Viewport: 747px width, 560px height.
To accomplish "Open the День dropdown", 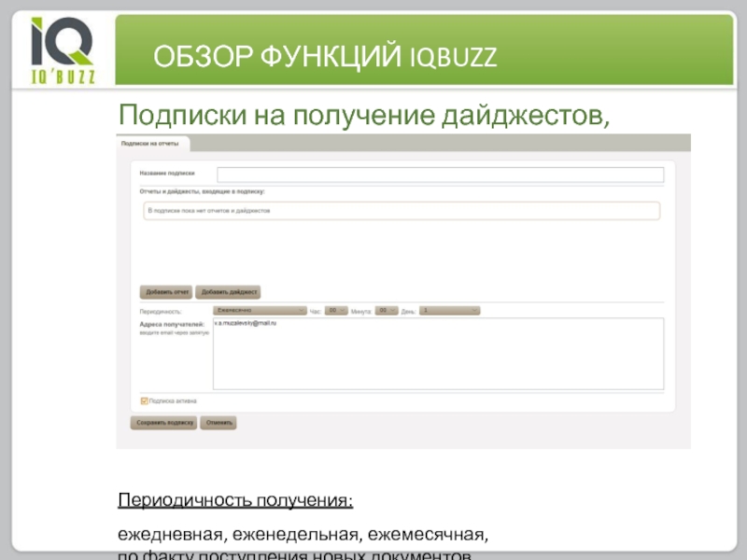I will pos(450,311).
